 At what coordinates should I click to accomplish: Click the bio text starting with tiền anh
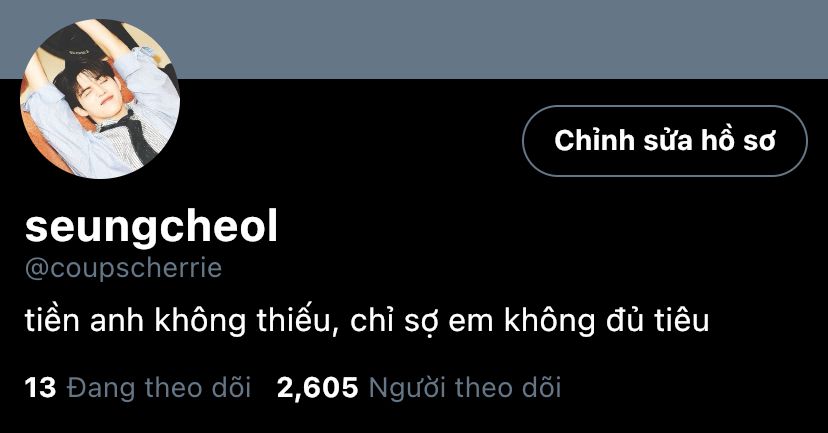click(366, 321)
